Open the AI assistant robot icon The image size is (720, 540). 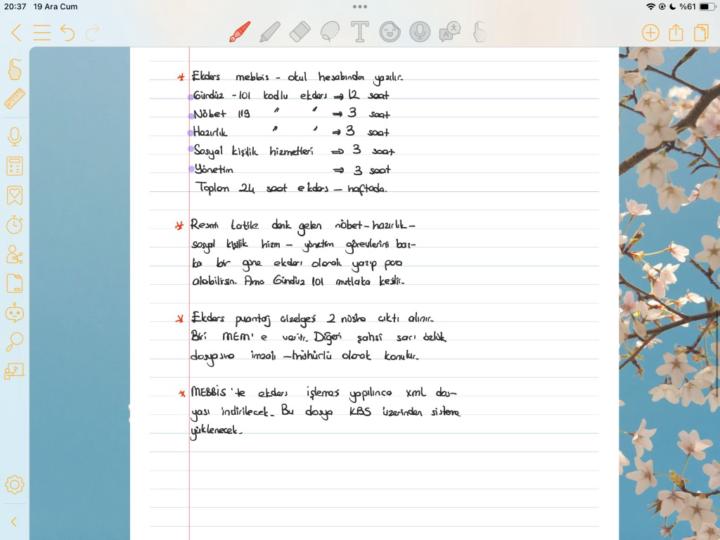(15, 313)
